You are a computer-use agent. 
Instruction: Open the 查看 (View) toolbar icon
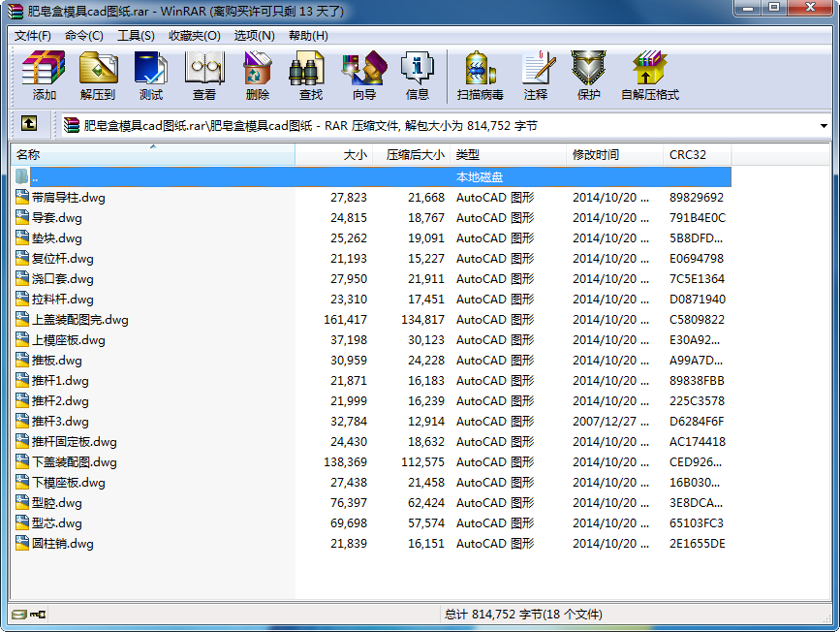204,75
